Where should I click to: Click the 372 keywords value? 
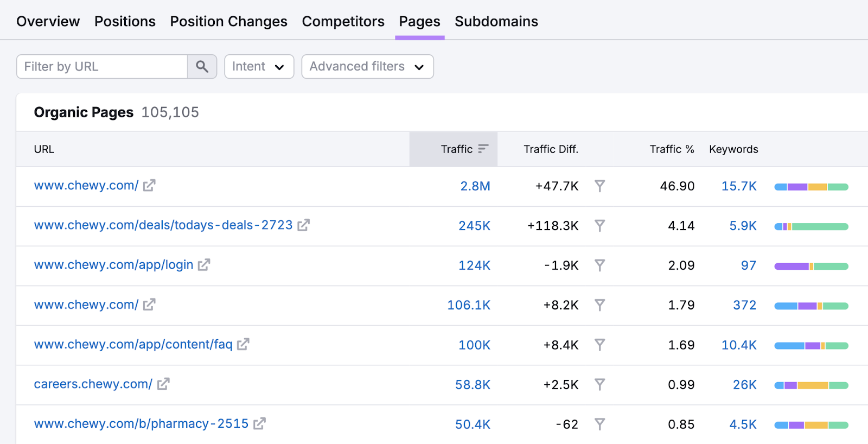[x=744, y=305]
